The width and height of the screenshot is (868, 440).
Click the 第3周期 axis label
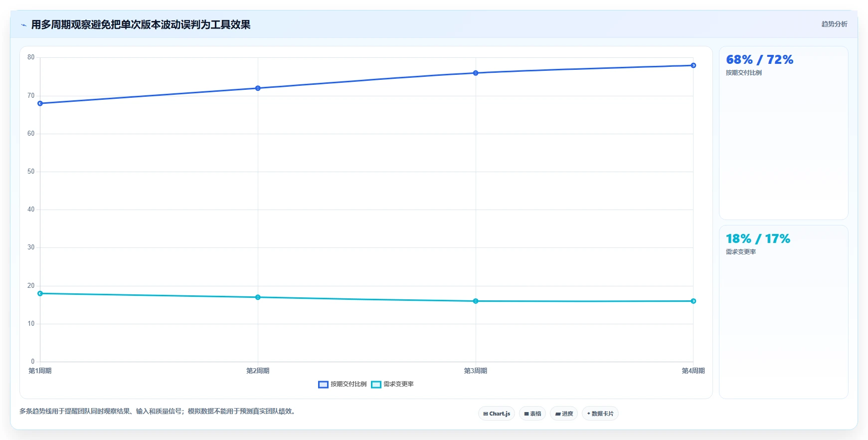tap(476, 371)
